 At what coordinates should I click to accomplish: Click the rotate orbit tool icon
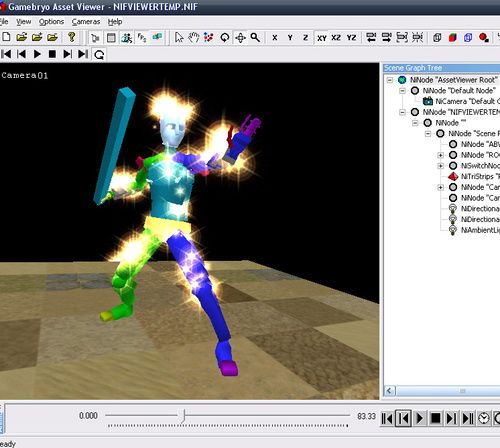(x=225, y=38)
